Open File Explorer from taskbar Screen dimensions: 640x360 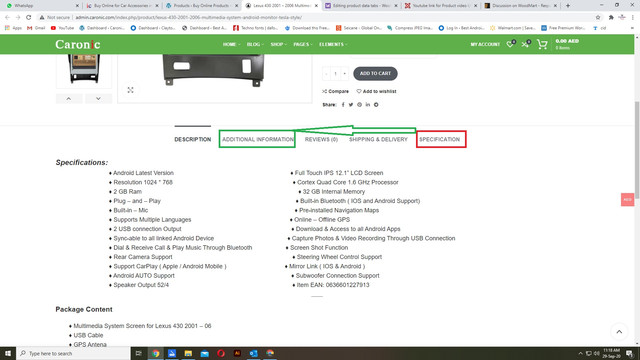tap(188, 353)
